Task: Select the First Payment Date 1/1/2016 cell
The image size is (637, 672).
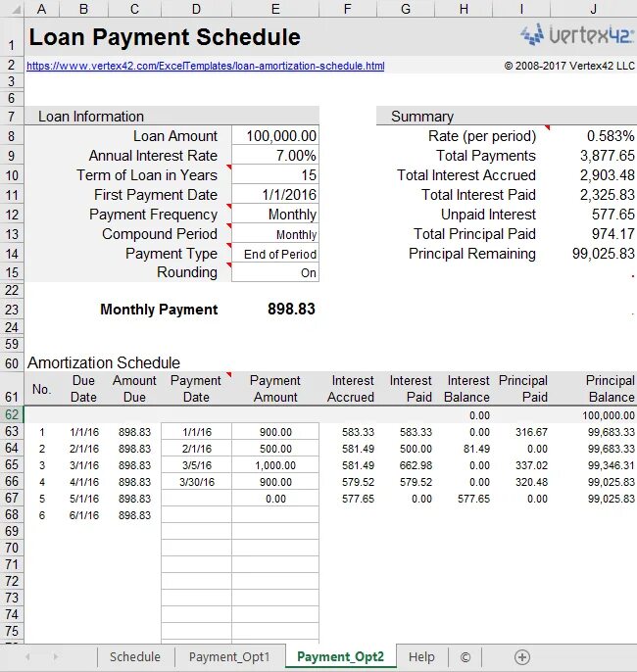Action: [x=275, y=195]
